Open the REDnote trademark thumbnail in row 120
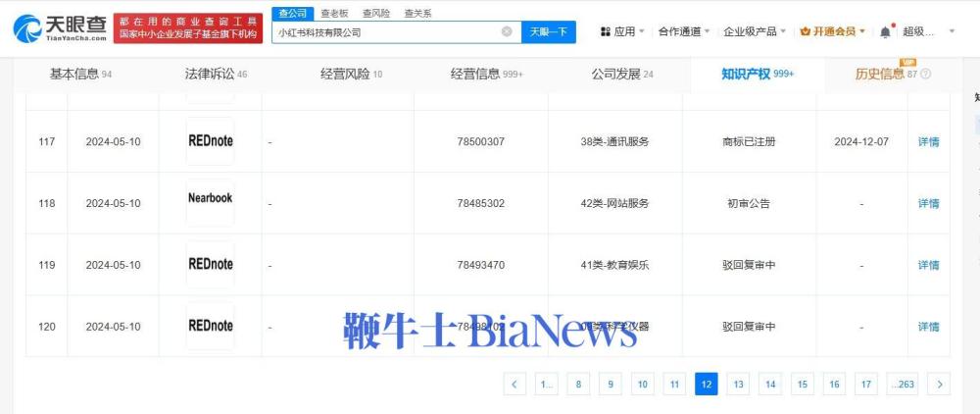The image size is (980, 414). [210, 326]
